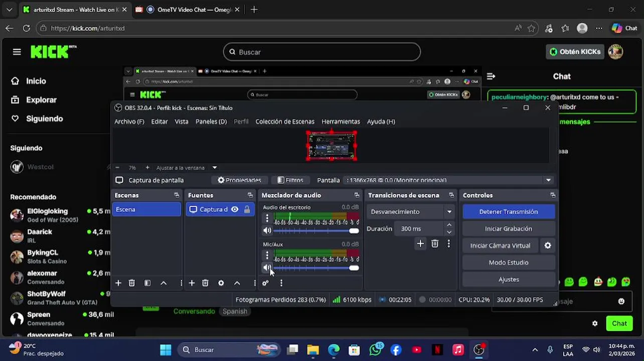Mute the Audio del escritorio speaker icon
Image resolution: width=644 pixels, height=361 pixels.
(267, 231)
